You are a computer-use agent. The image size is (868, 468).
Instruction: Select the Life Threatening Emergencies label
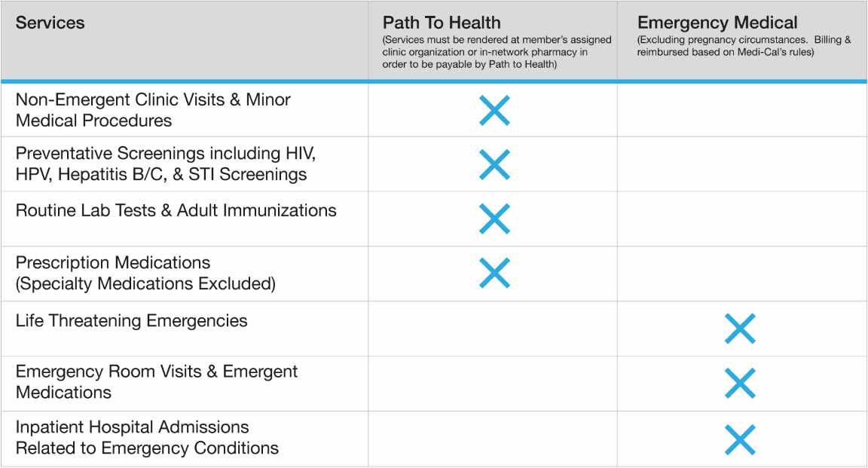coord(131,320)
